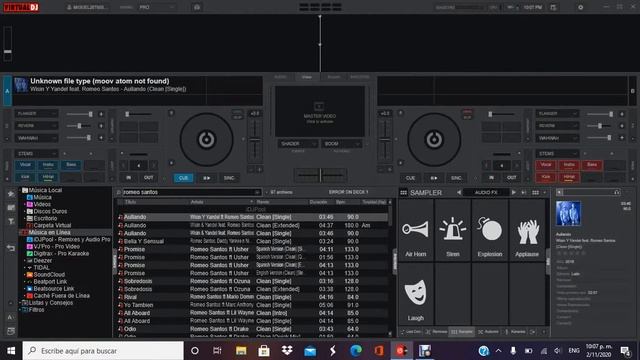Open left deck STEMS pad dropdown

point(36,154)
